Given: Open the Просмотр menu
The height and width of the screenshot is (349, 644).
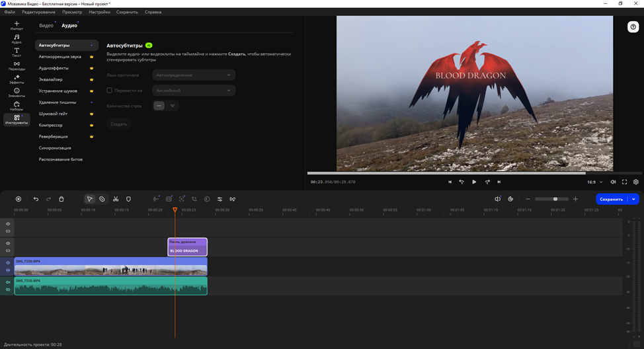Looking at the screenshot, I should coord(72,12).
